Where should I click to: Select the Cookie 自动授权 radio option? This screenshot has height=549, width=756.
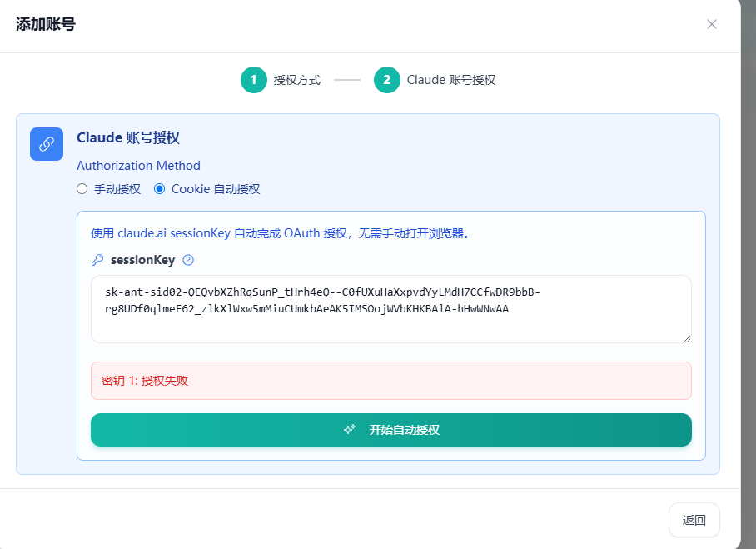click(x=159, y=188)
